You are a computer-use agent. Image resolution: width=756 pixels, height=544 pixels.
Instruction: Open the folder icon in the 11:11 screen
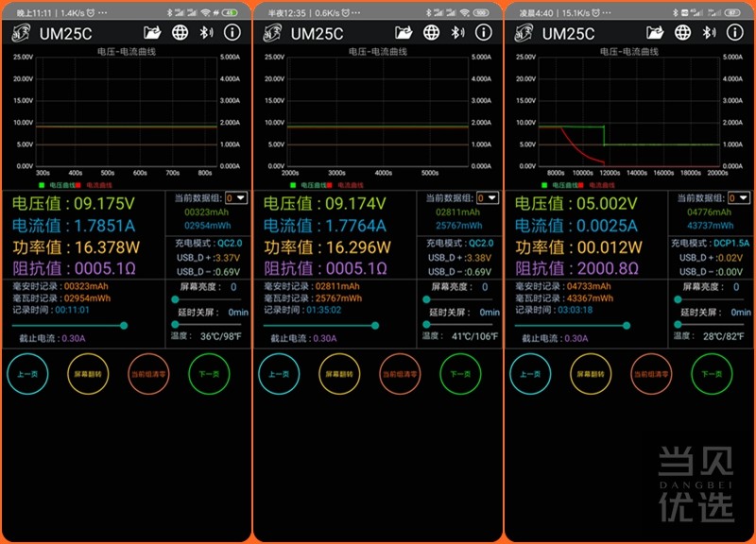coord(152,33)
